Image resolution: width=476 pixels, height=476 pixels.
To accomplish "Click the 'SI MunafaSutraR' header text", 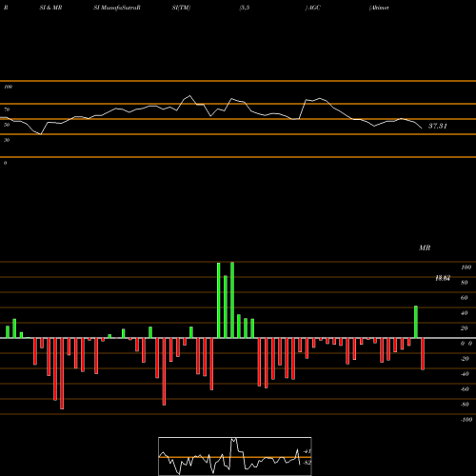I will pos(117,8).
